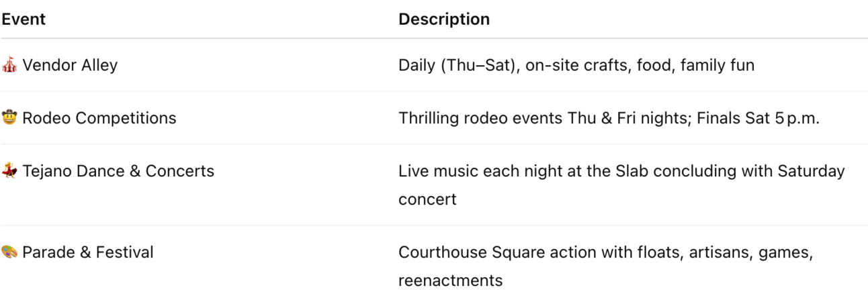This screenshot has height=306, width=868.
Task: Click 'Finals Sat 5 p.m.' text
Action: (x=758, y=118)
